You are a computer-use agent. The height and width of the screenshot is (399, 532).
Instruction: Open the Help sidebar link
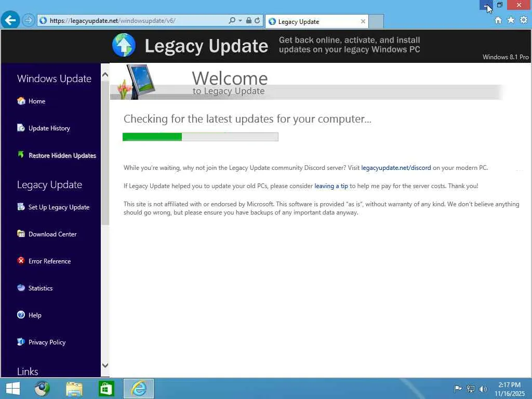pyautogui.click(x=35, y=315)
